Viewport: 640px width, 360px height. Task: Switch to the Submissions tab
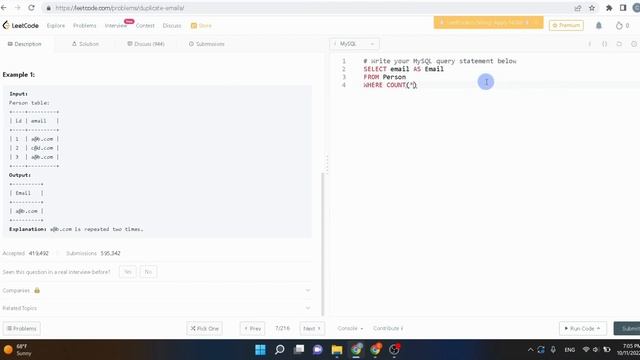click(x=207, y=44)
